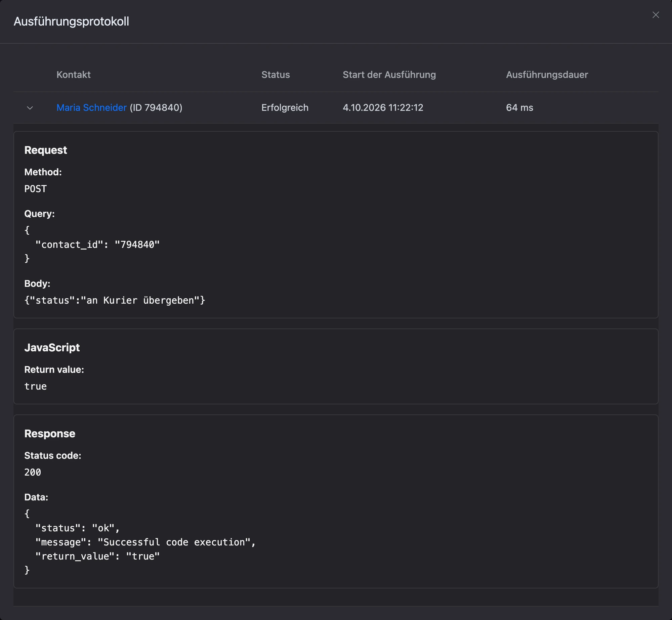Click the Kontakt column header

(x=74, y=75)
